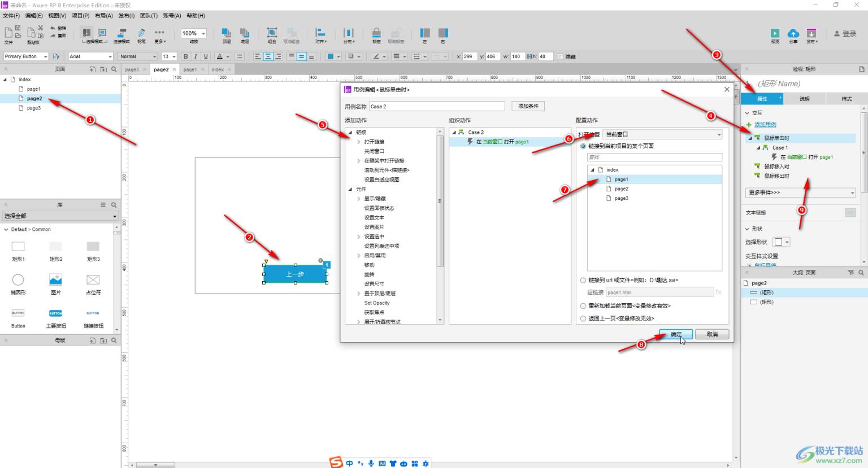
Task: Toggle Italic formatting
Action: point(196,56)
